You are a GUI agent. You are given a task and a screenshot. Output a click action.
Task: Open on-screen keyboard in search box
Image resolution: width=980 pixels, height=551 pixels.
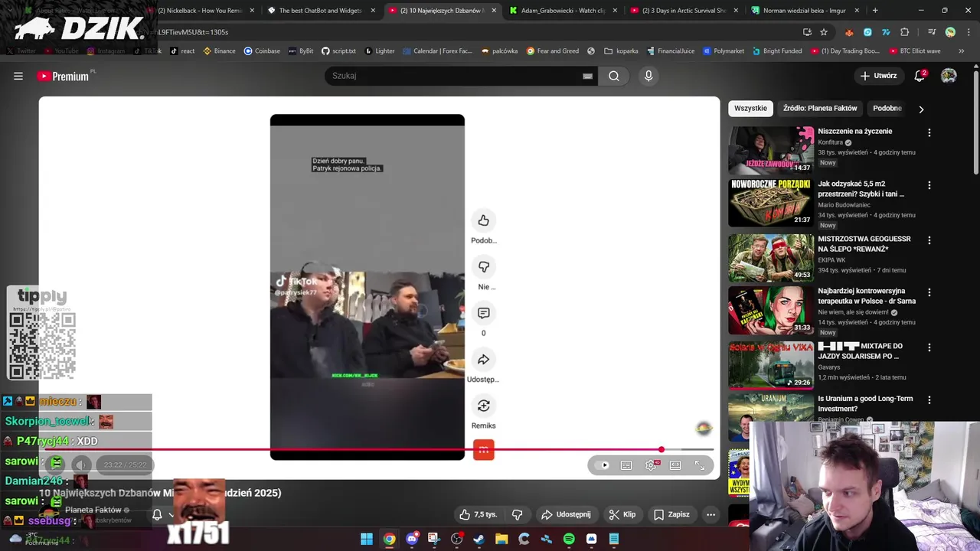(x=587, y=76)
